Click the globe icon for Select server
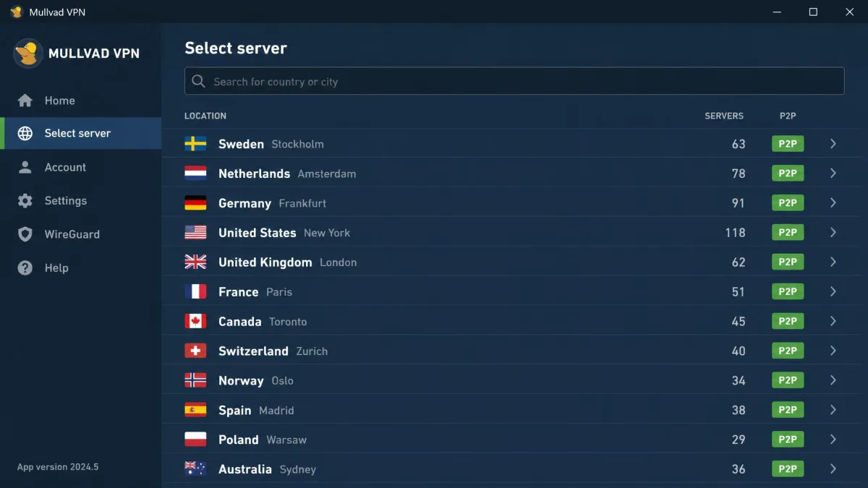This screenshot has height=488, width=868. (x=25, y=133)
